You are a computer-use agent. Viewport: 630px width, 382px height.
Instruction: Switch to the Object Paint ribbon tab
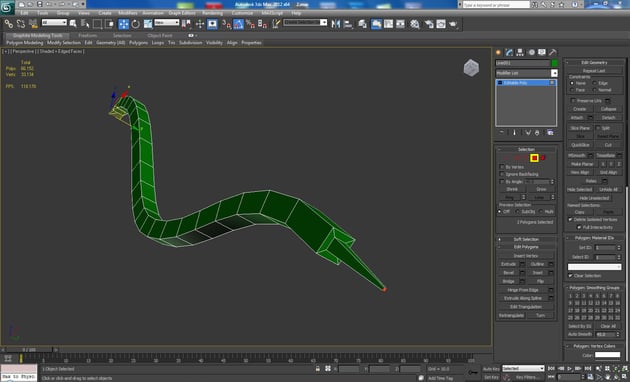160,35
